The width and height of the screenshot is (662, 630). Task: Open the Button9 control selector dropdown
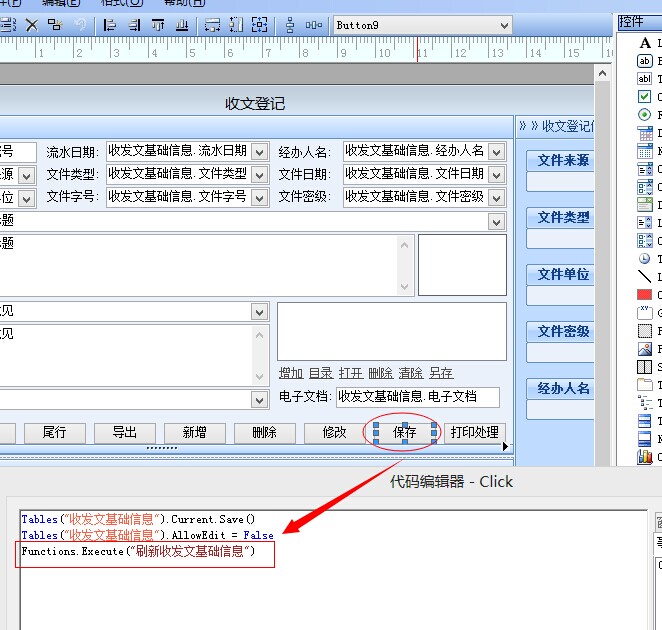(504, 25)
